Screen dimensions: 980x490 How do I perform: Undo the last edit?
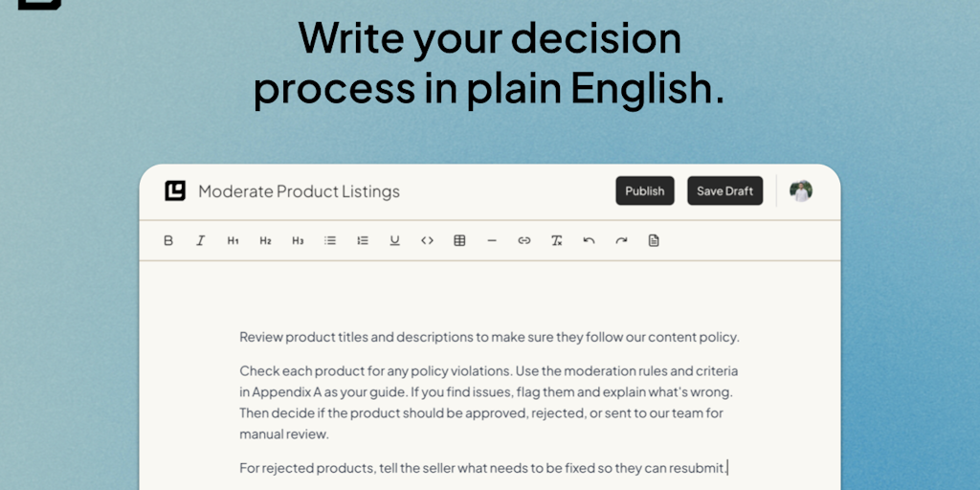589,240
